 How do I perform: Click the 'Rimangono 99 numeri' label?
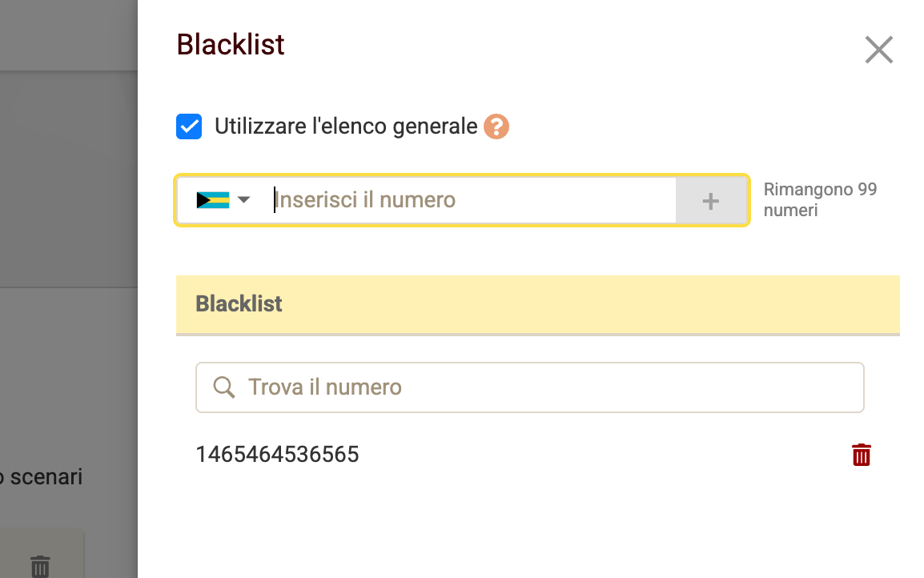(x=820, y=199)
